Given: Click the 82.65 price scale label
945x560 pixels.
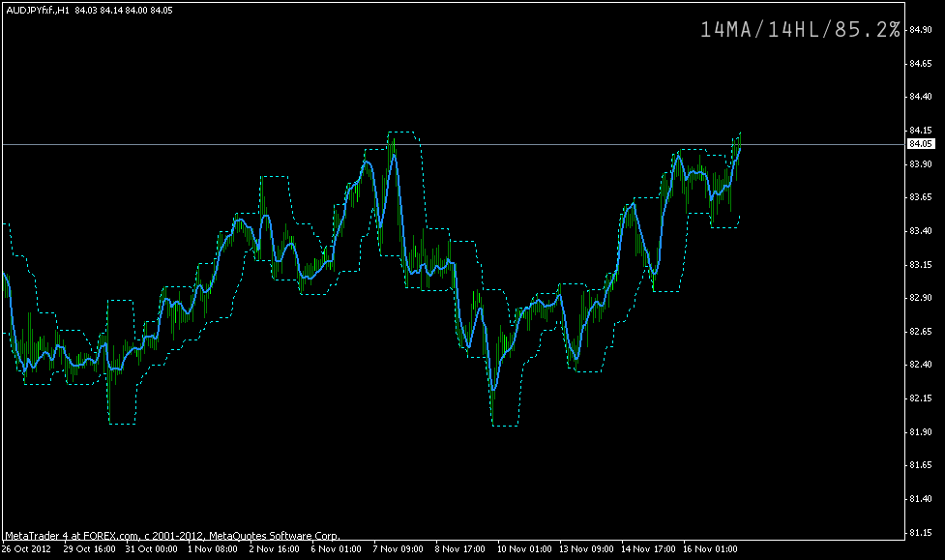Looking at the screenshot, I should [920, 332].
